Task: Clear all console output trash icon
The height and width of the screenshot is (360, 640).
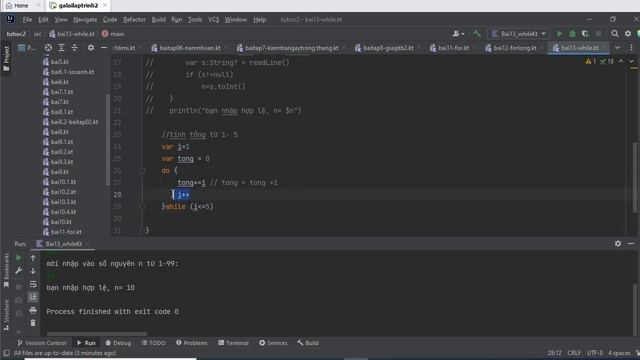Action: pyautogui.click(x=33, y=323)
